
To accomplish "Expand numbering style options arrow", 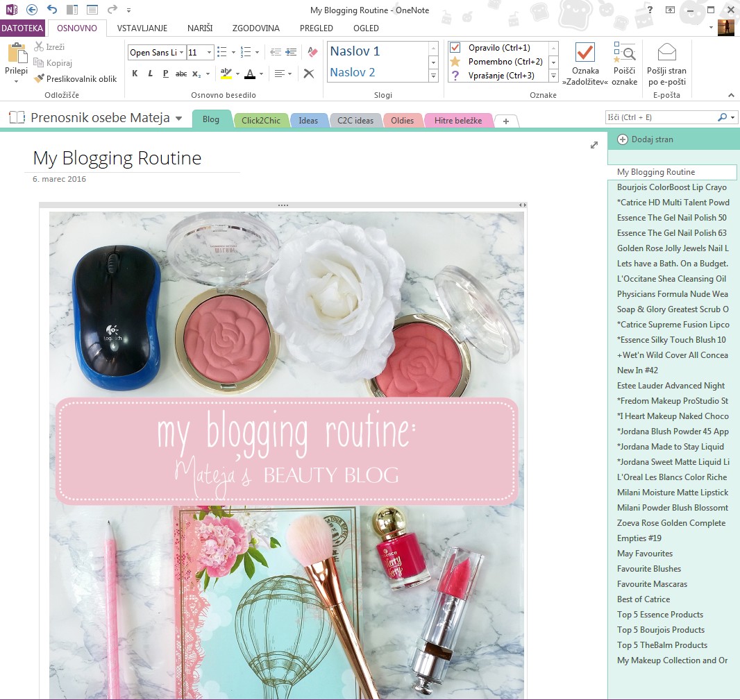I will point(258,52).
